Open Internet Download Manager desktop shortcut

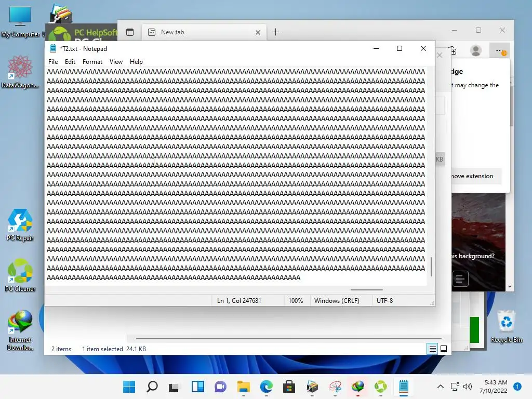click(x=20, y=330)
